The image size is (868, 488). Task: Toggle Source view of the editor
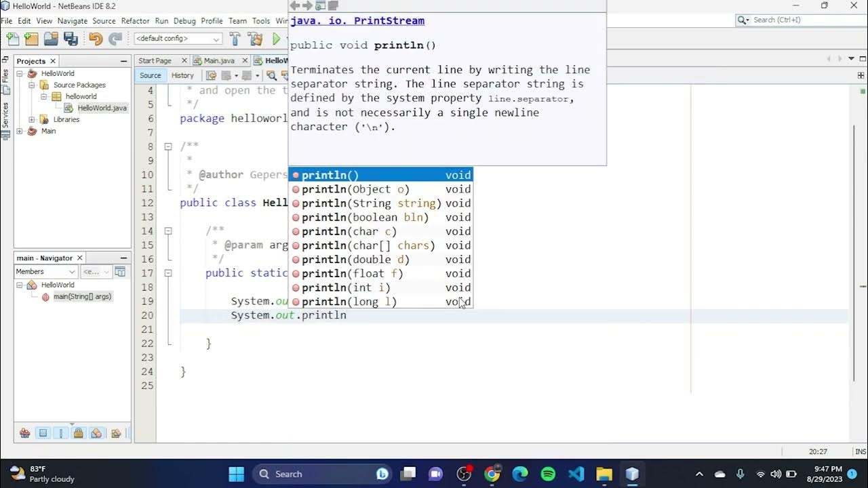click(151, 75)
